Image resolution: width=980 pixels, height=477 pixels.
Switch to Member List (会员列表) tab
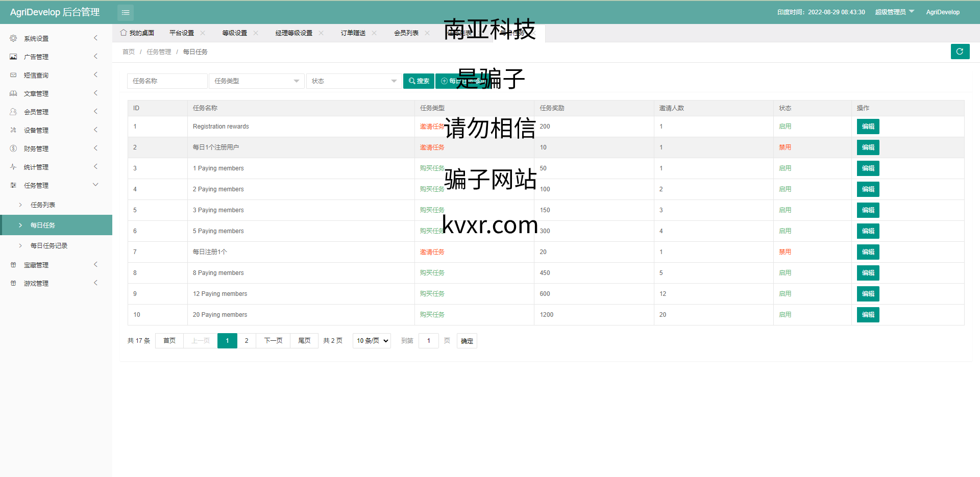click(406, 33)
